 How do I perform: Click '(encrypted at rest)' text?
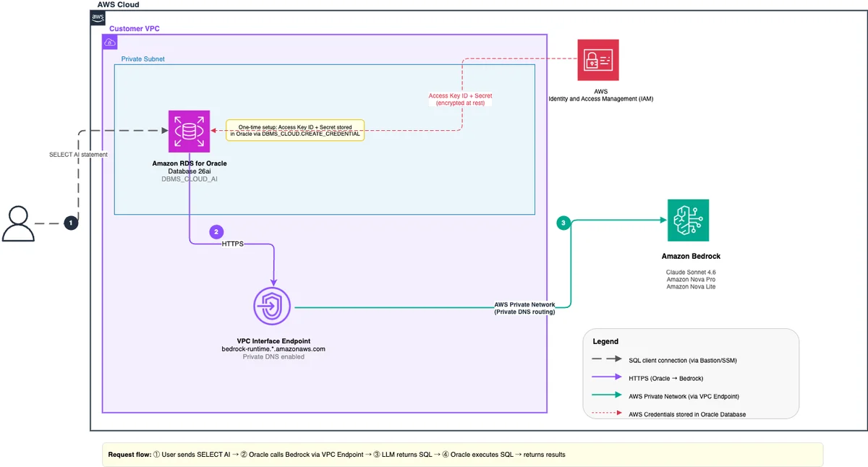pos(460,103)
